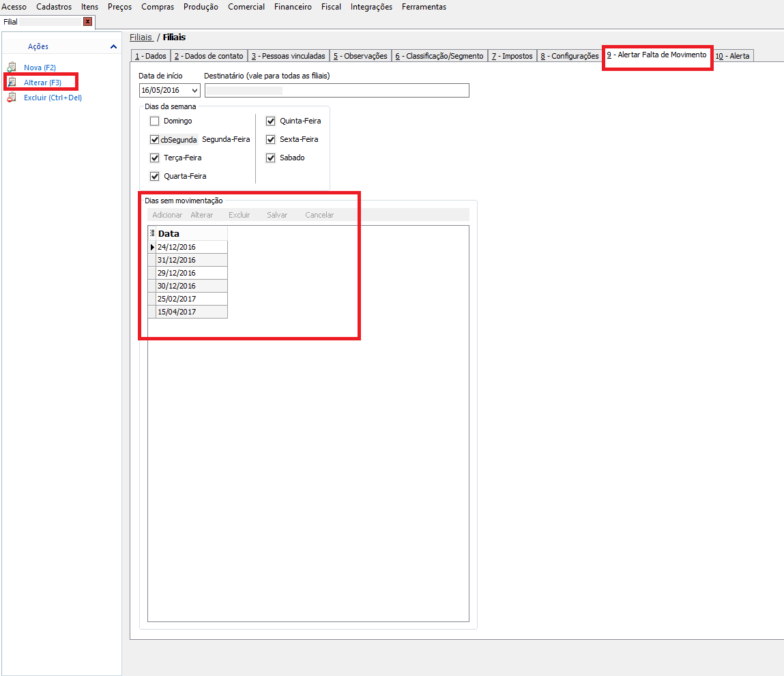This screenshot has height=676, width=784.
Task: Uncheck the Sexta-Feira checkbox
Action: [270, 140]
